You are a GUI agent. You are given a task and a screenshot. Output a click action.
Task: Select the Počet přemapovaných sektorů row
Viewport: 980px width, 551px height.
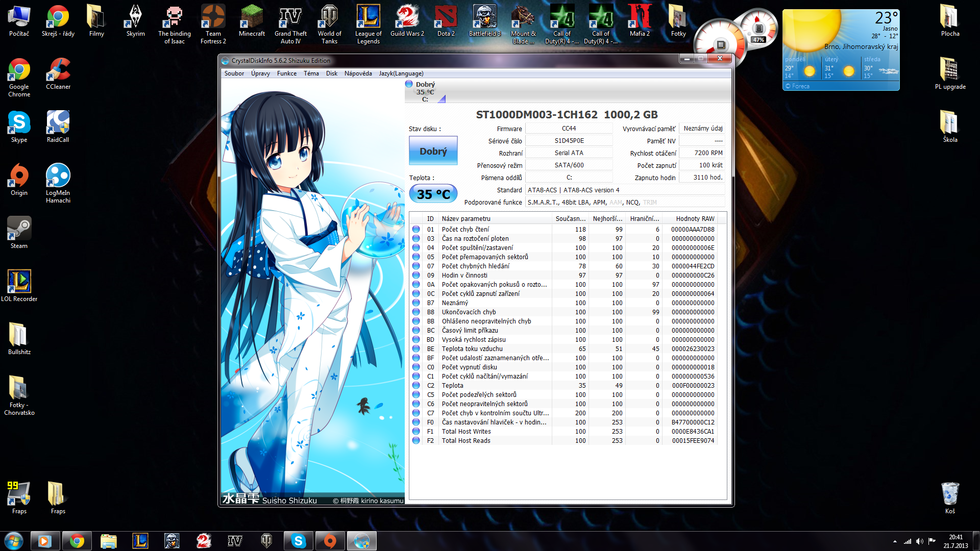tap(564, 257)
